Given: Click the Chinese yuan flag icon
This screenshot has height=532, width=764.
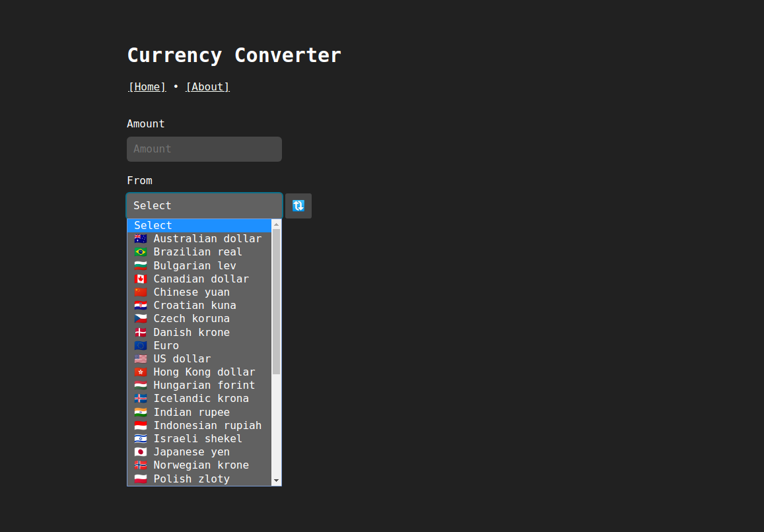Looking at the screenshot, I should [141, 292].
